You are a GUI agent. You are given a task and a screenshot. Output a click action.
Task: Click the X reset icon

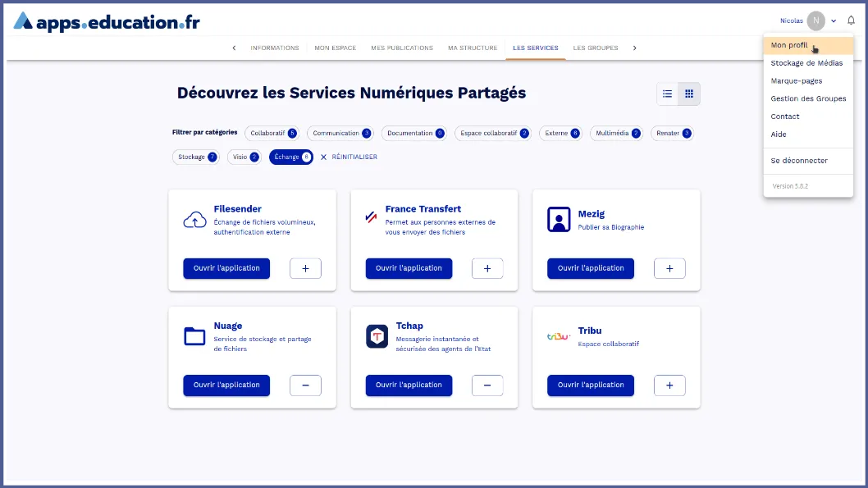click(x=324, y=157)
